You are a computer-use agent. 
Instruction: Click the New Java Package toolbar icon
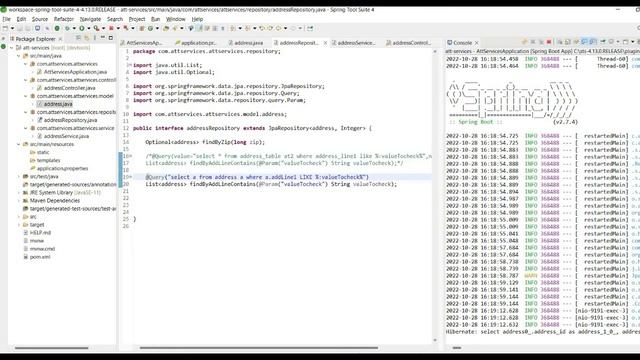click(142, 28)
